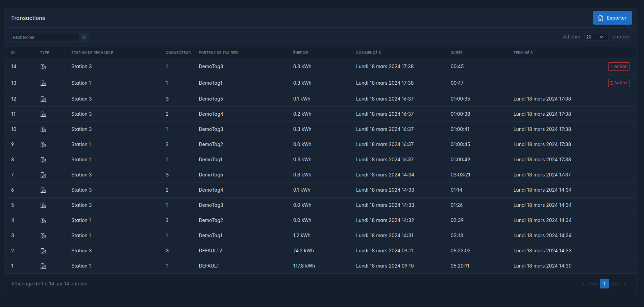The image size is (644, 307).
Task: Go to next page with Suiv
Action: click(x=618, y=284)
